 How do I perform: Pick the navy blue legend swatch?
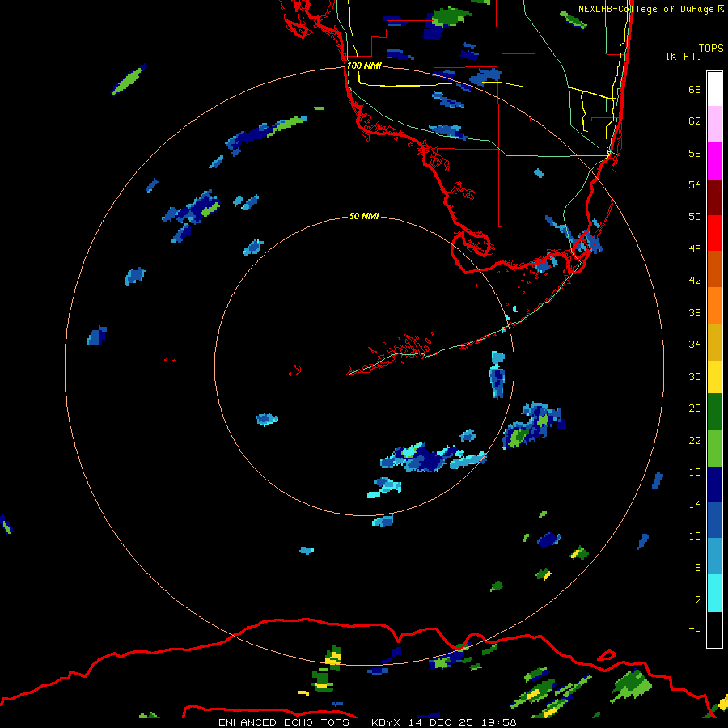tap(714, 485)
